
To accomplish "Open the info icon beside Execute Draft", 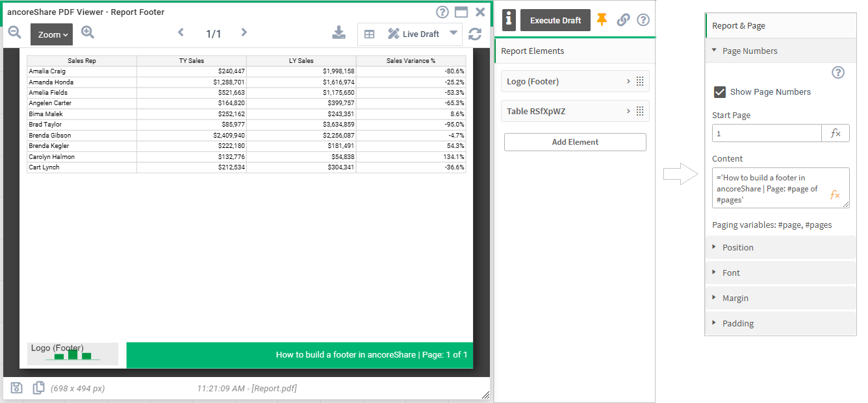I will 509,20.
